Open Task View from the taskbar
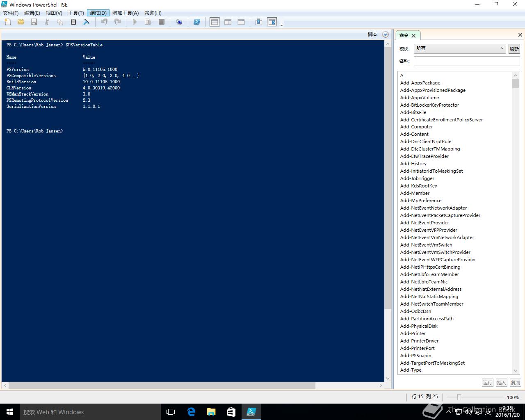The width and height of the screenshot is (525, 420). [x=171, y=412]
